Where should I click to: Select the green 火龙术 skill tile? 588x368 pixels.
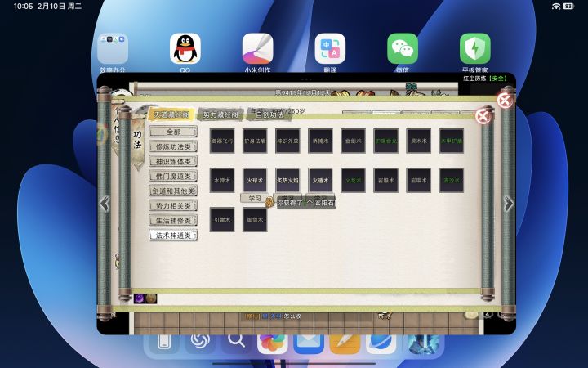click(353, 180)
